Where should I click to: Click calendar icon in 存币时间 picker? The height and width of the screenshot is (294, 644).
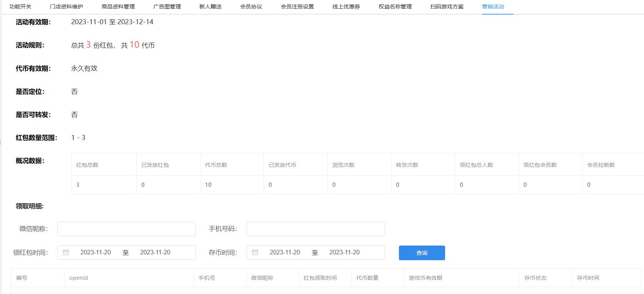[x=255, y=252]
